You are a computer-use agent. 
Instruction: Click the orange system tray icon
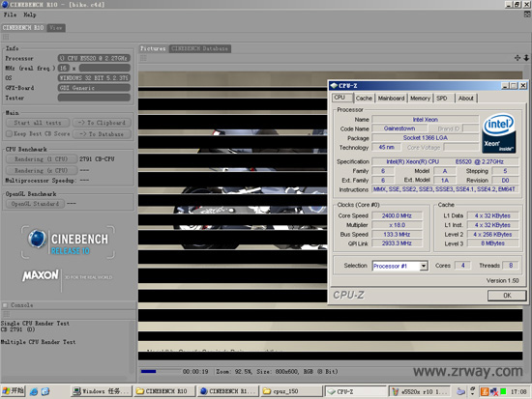click(485, 392)
